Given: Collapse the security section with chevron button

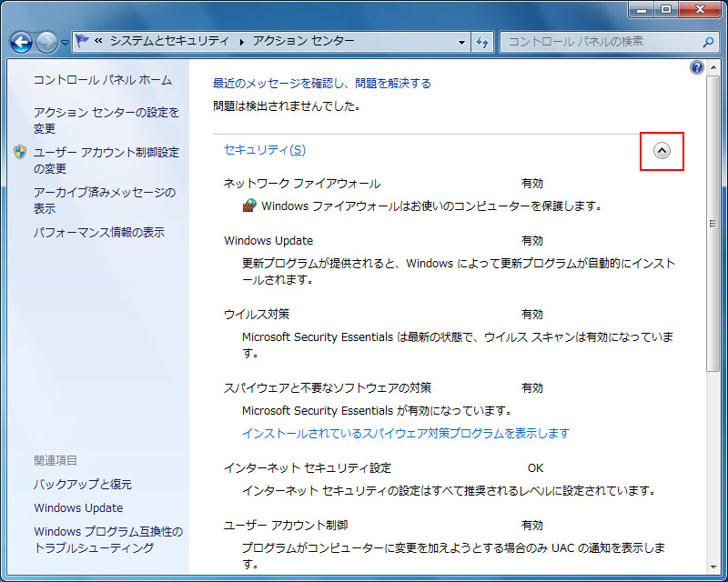Looking at the screenshot, I should tap(662, 150).
